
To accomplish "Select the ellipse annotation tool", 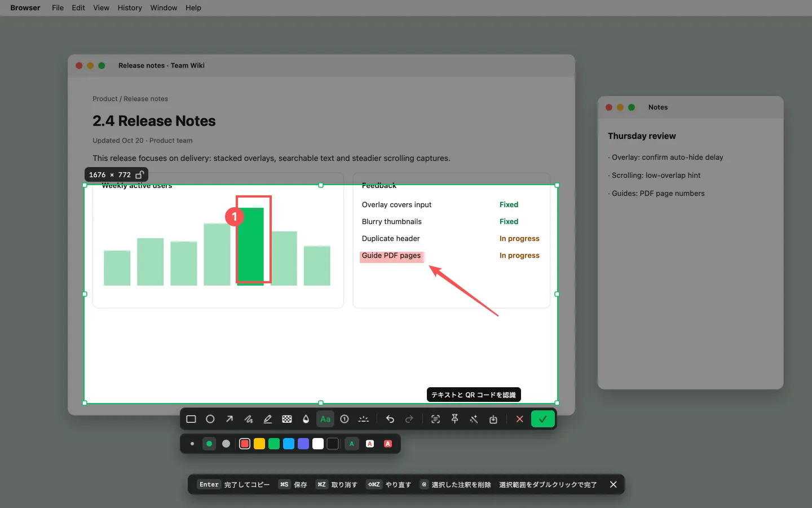I will (210, 419).
